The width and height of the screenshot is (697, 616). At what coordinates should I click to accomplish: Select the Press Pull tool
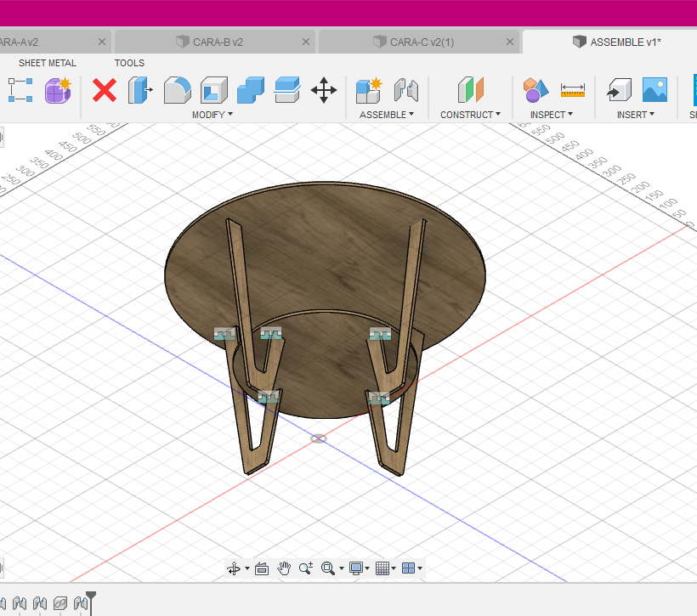point(140,90)
